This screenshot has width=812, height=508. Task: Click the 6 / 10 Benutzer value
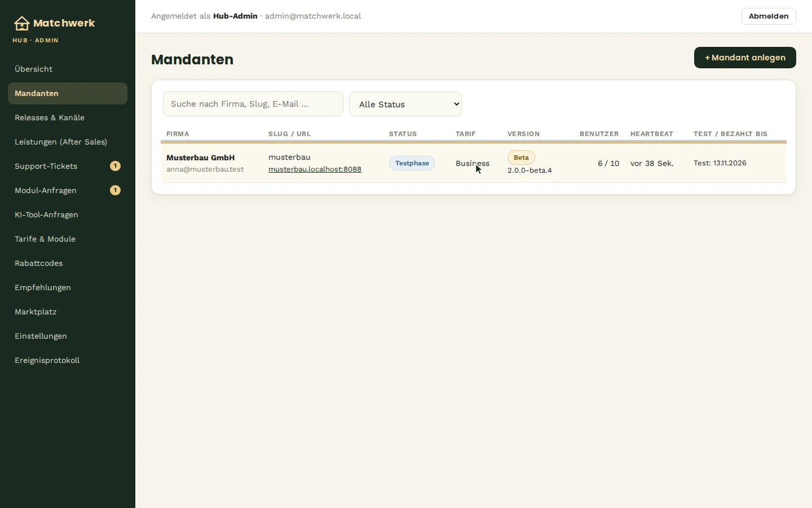(x=608, y=163)
